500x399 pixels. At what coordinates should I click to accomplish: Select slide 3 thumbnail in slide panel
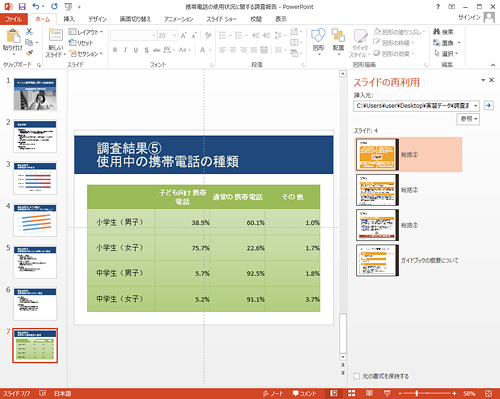(x=35, y=178)
